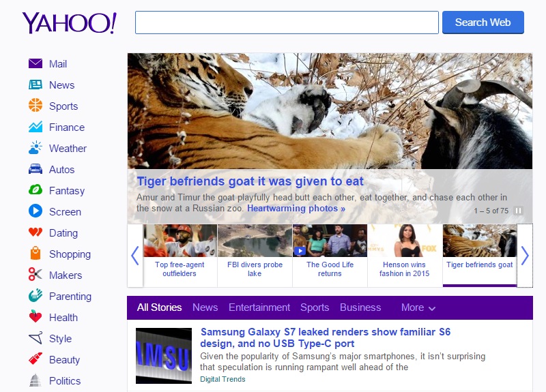This screenshot has height=392, width=546.
Task: Click the News newspaper icon
Action: (35, 85)
